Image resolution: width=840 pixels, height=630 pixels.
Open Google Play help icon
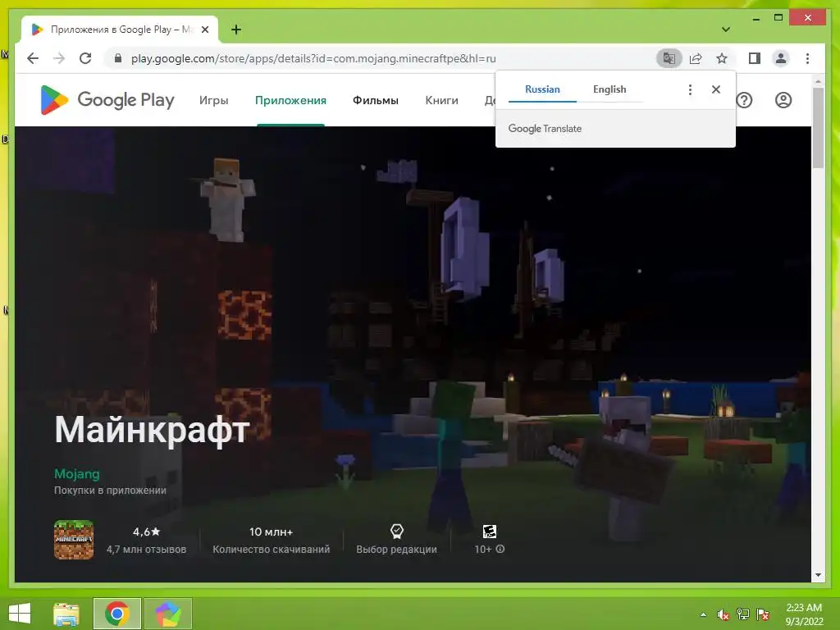pyautogui.click(x=744, y=100)
